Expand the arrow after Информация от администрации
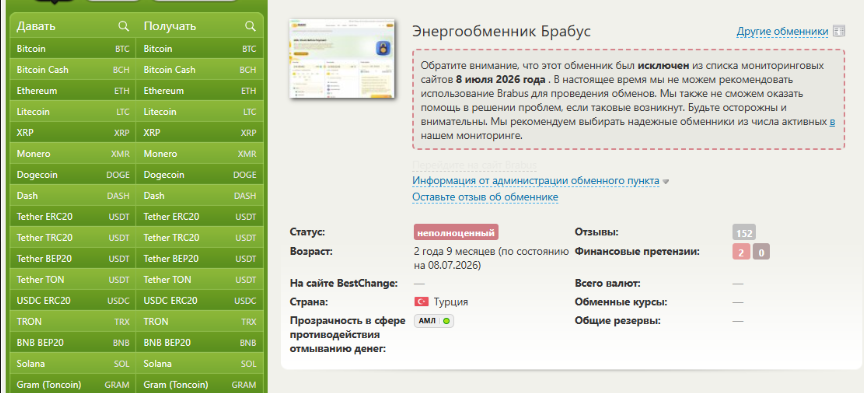The image size is (864, 393). coord(665,181)
